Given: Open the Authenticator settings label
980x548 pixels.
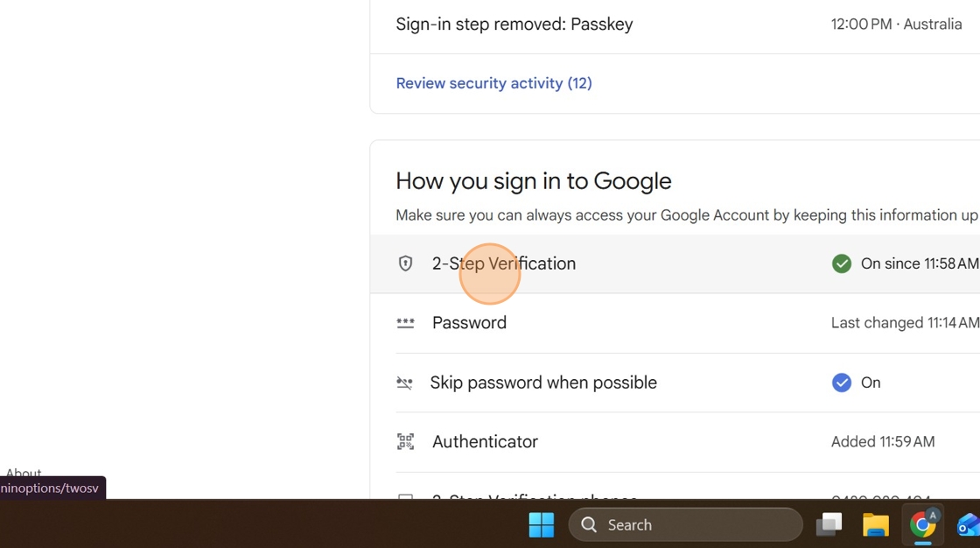Looking at the screenshot, I should pos(485,442).
